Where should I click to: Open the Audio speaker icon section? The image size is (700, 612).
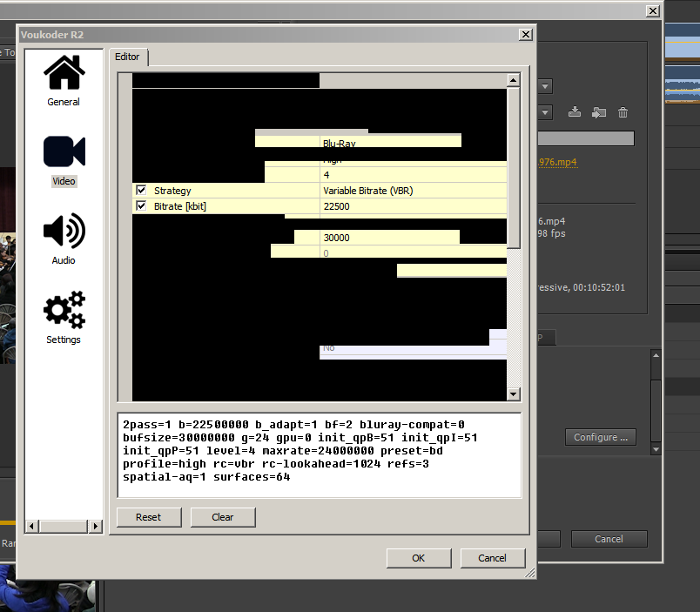(x=64, y=232)
